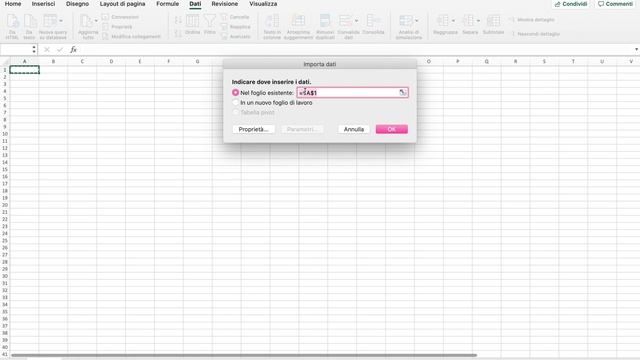Viewport: 640px width, 360px height.
Task: Expand the formula bar with right arrow
Action: (x=636, y=49)
